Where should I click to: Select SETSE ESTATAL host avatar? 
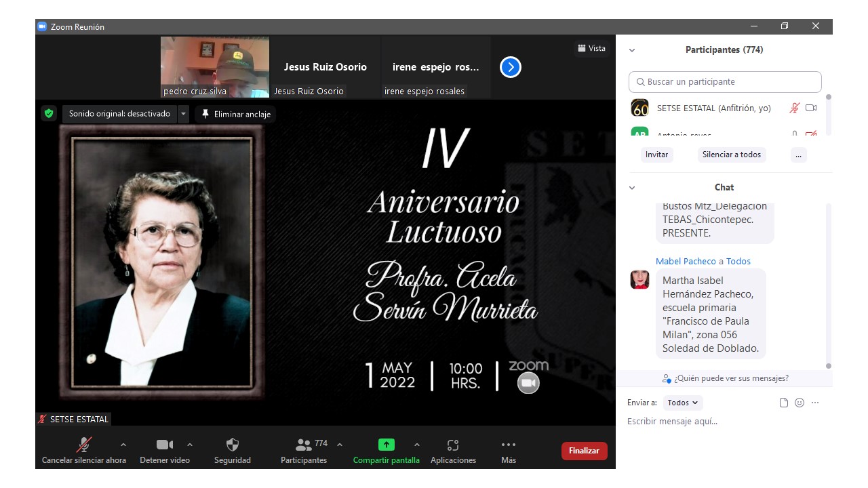point(639,108)
